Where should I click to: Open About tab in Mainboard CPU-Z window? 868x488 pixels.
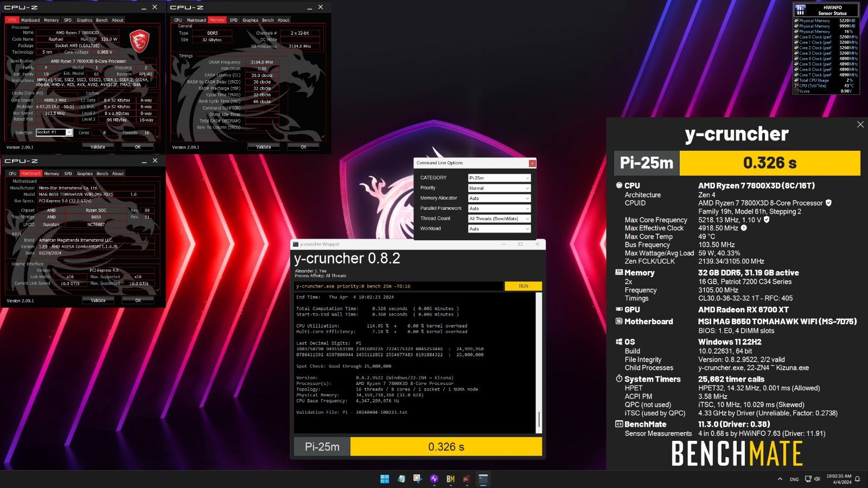pos(118,174)
